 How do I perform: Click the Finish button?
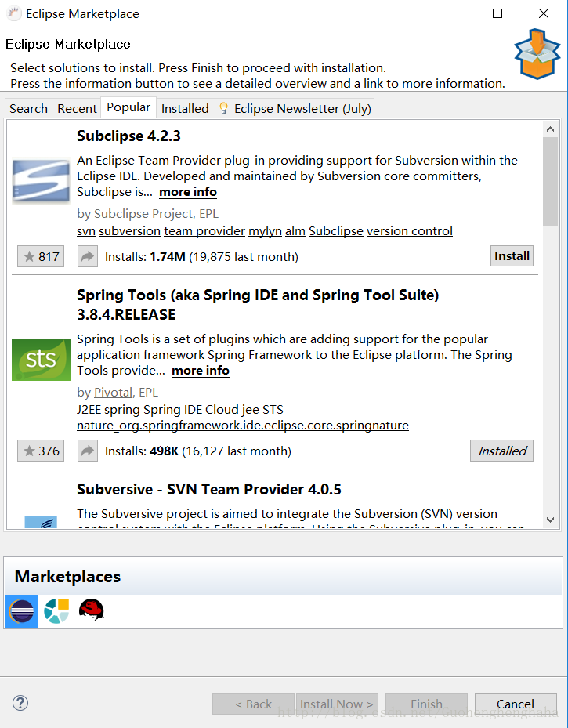point(426,704)
